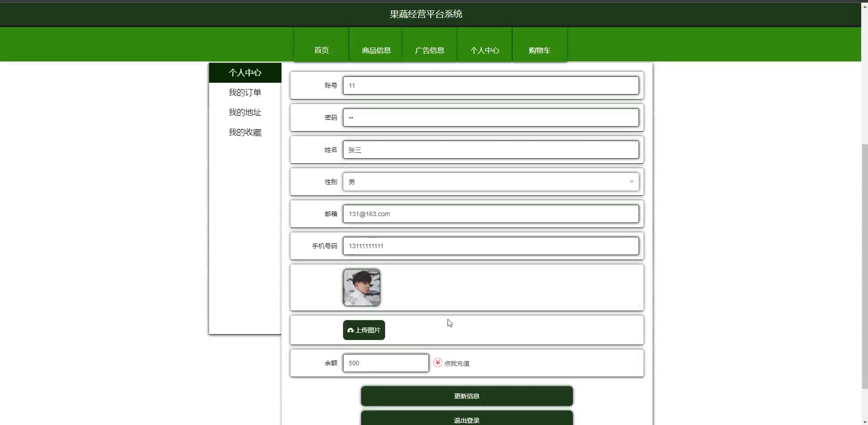Open the 性别 gender dropdown
Viewport: 868px width, 425px height.
pyautogui.click(x=491, y=182)
